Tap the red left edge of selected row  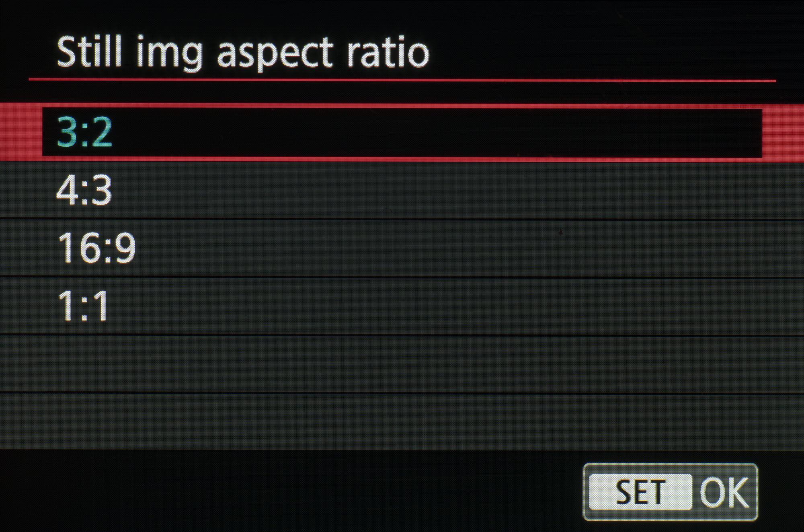(x=20, y=132)
